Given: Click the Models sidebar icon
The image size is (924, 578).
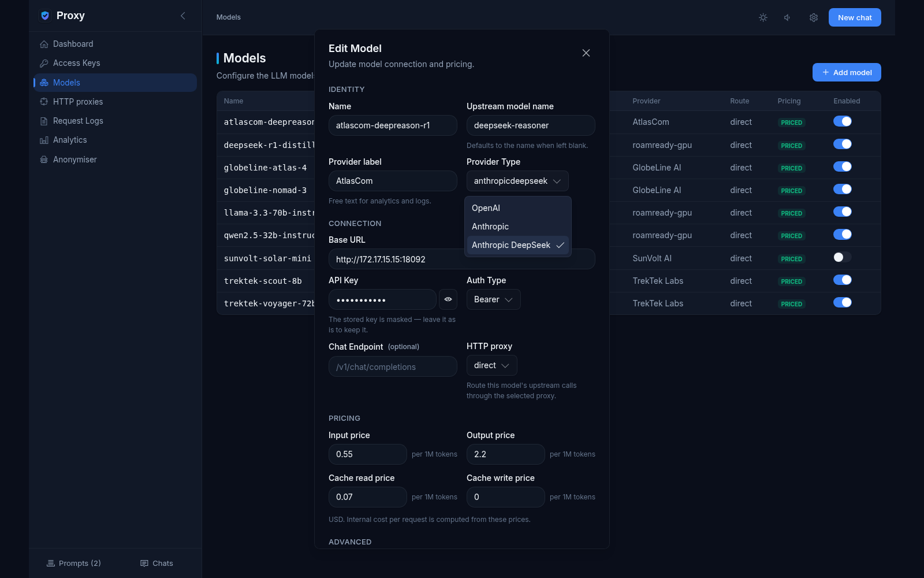Looking at the screenshot, I should point(44,83).
